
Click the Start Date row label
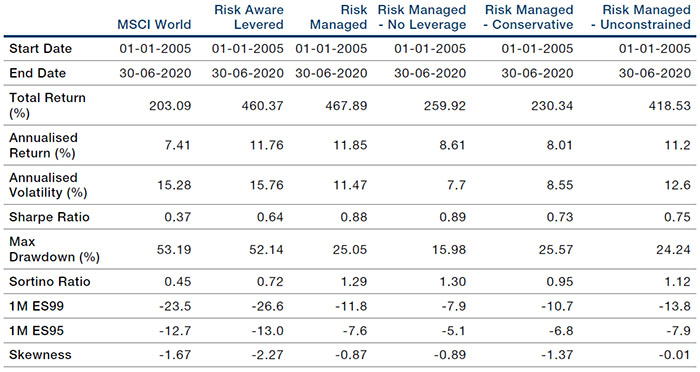(x=40, y=48)
